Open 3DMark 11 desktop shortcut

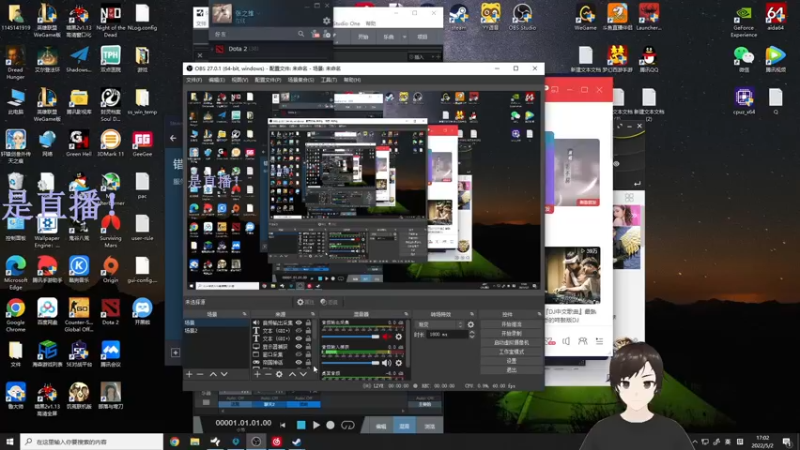[110, 143]
